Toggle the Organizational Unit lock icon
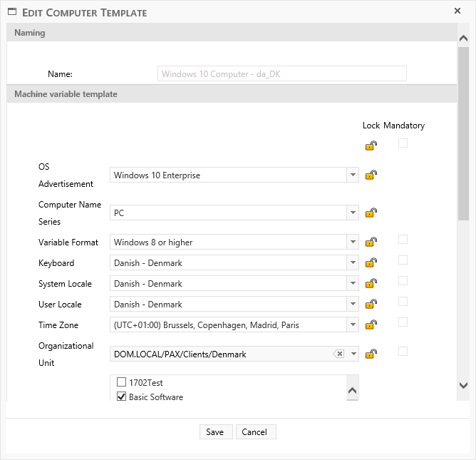Screen dimensions: 476x460 (x=371, y=354)
